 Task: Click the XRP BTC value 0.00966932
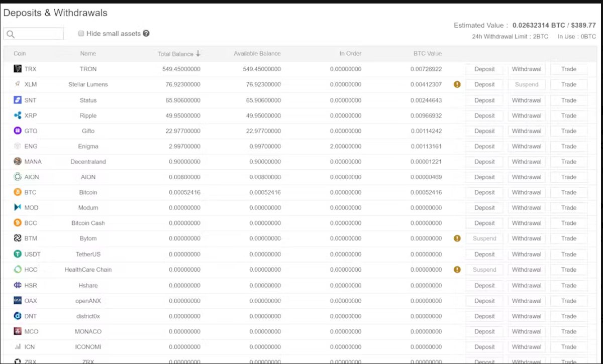(x=426, y=115)
